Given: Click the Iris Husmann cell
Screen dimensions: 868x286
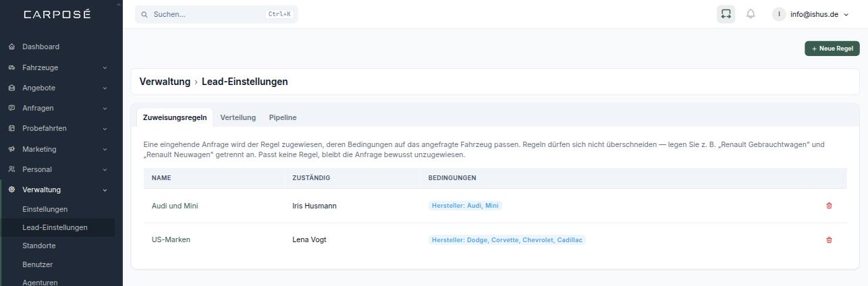Looking at the screenshot, I should tap(315, 206).
